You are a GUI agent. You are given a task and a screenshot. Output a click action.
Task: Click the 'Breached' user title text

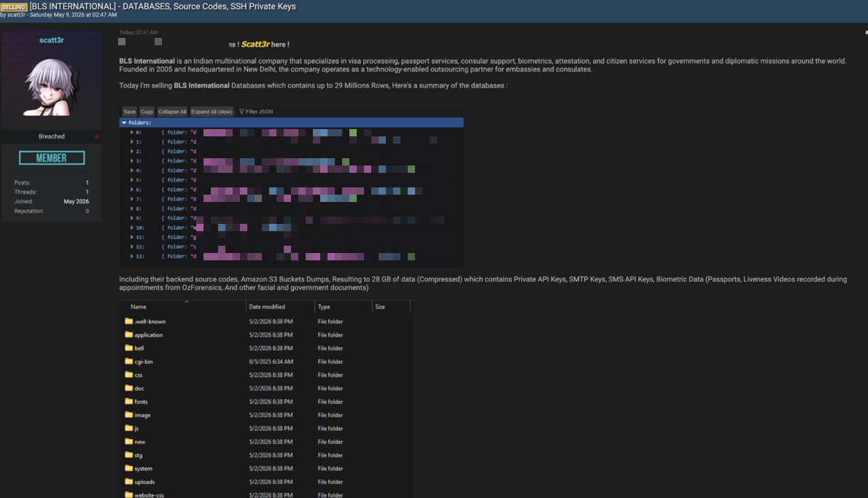pyautogui.click(x=52, y=136)
